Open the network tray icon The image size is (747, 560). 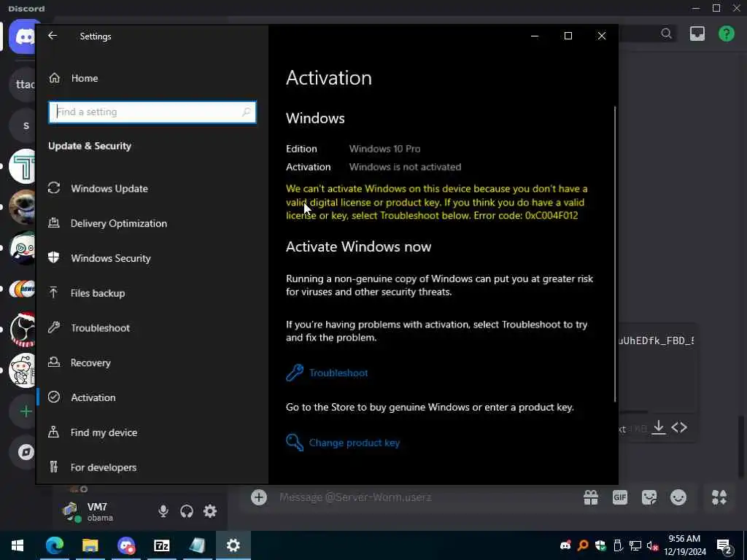pos(635,545)
